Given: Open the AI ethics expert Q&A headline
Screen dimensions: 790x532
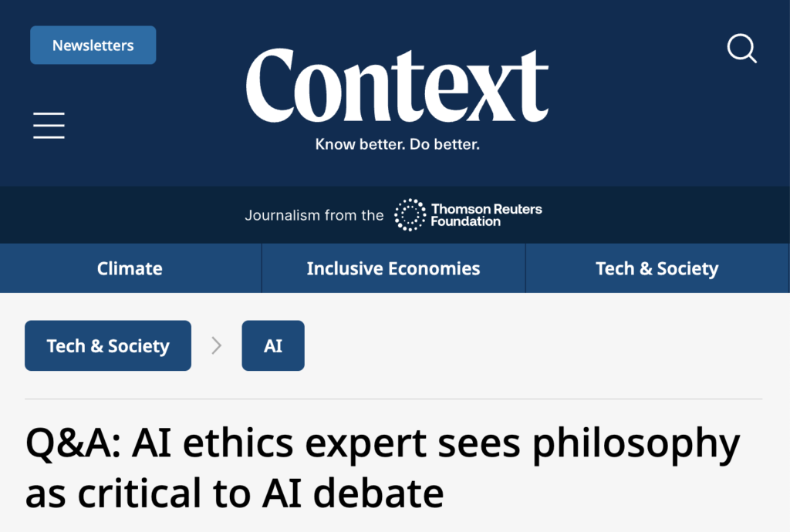Looking at the screenshot, I should 383,443.
